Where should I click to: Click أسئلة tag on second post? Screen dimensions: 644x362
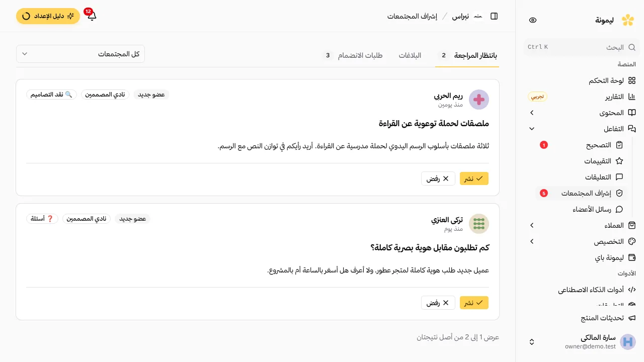pyautogui.click(x=42, y=219)
